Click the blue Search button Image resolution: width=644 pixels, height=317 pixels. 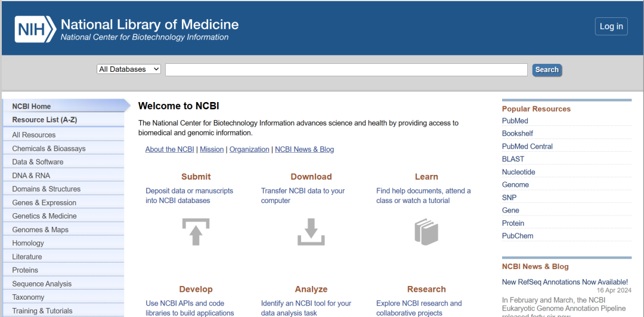[x=547, y=70]
